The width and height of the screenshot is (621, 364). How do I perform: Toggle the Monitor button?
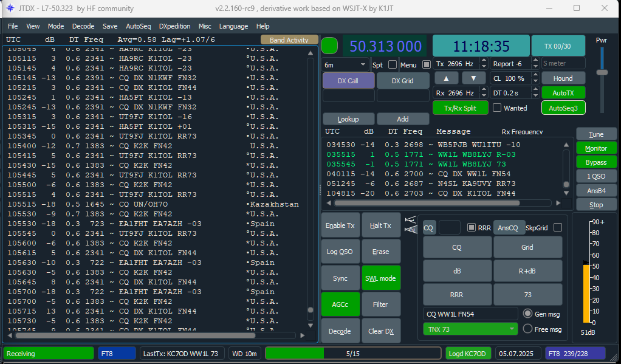coord(596,148)
